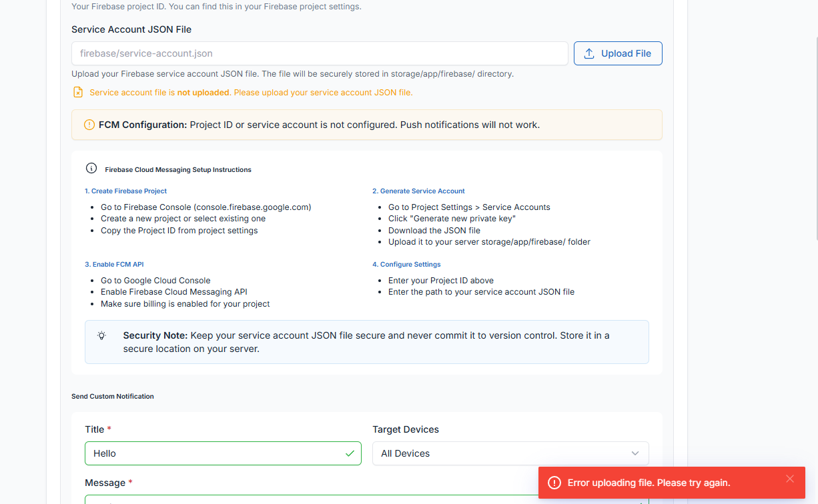818x504 pixels.
Task: Click the file-not-uploaded warning icon
Action: tap(78, 92)
